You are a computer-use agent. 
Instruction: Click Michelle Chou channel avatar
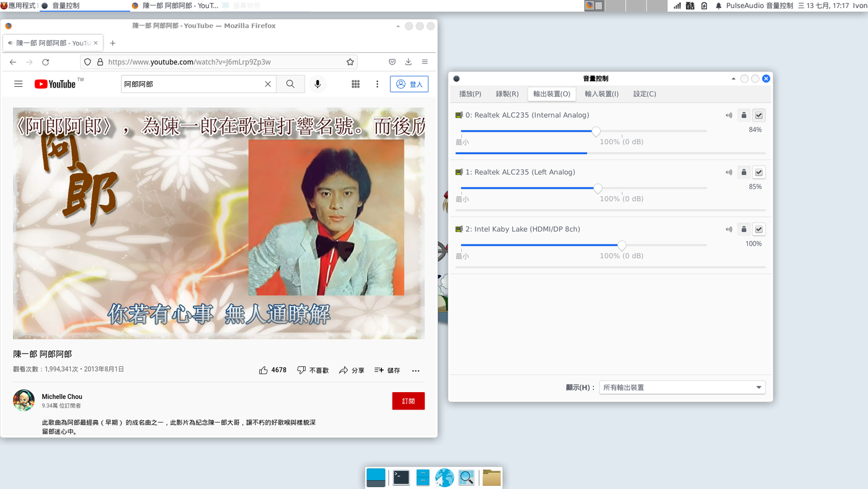(x=24, y=400)
